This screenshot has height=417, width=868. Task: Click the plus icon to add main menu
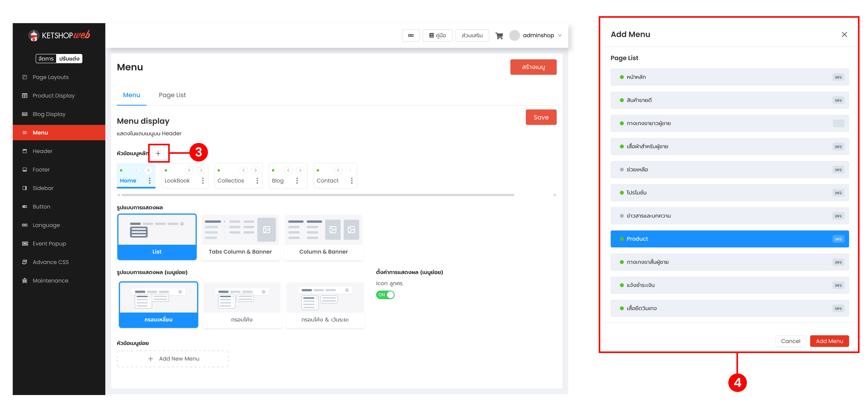coord(158,154)
